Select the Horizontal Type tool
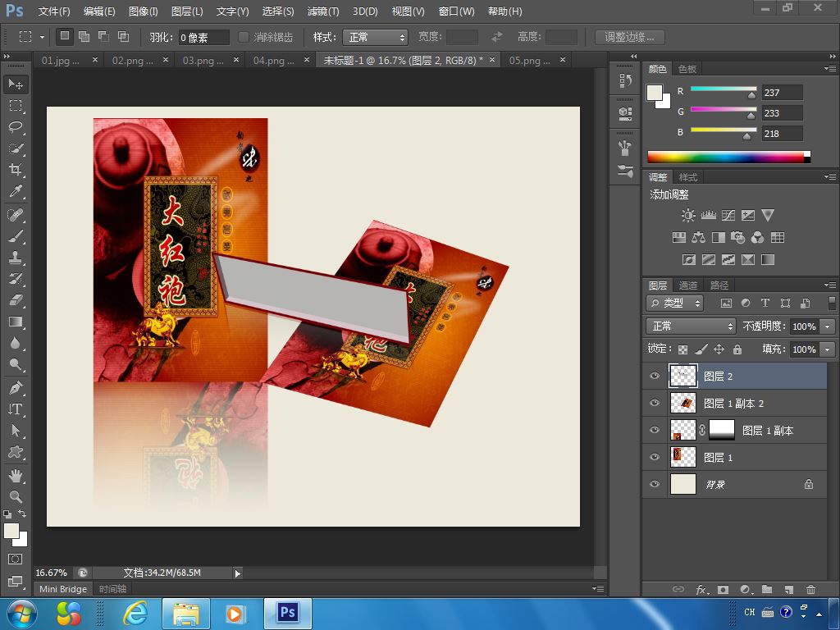 click(16, 409)
